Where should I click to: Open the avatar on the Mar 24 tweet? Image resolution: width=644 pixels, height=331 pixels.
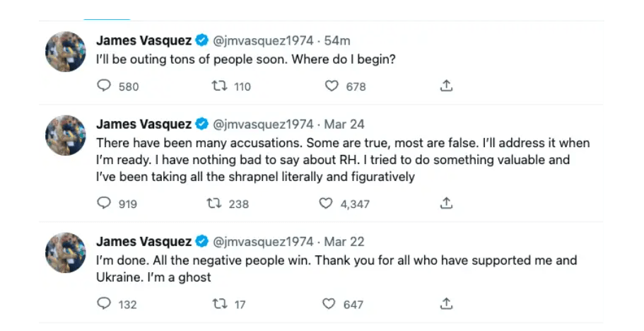pyautogui.click(x=66, y=135)
